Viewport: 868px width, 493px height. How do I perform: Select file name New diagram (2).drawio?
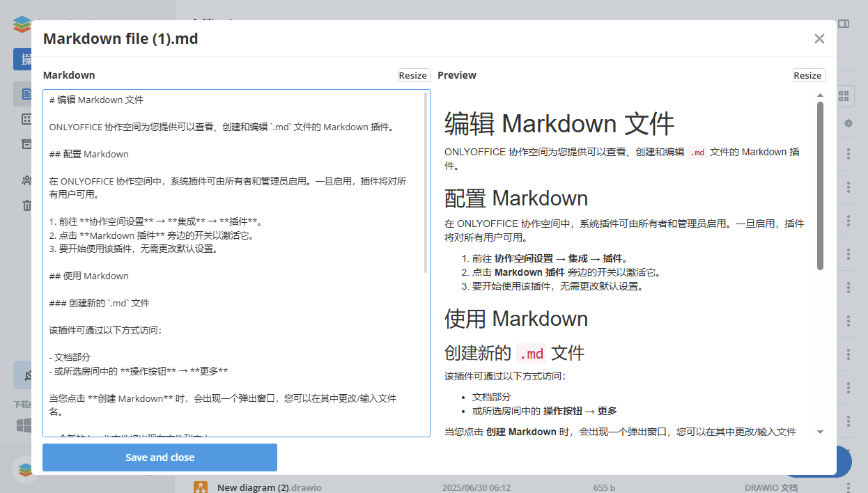click(270, 487)
